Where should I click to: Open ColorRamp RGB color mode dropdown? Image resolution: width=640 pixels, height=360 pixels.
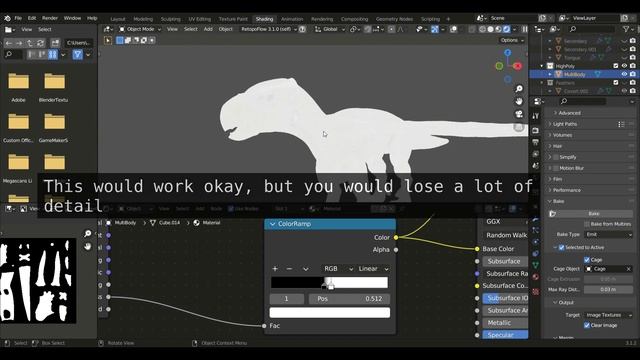(x=338, y=269)
